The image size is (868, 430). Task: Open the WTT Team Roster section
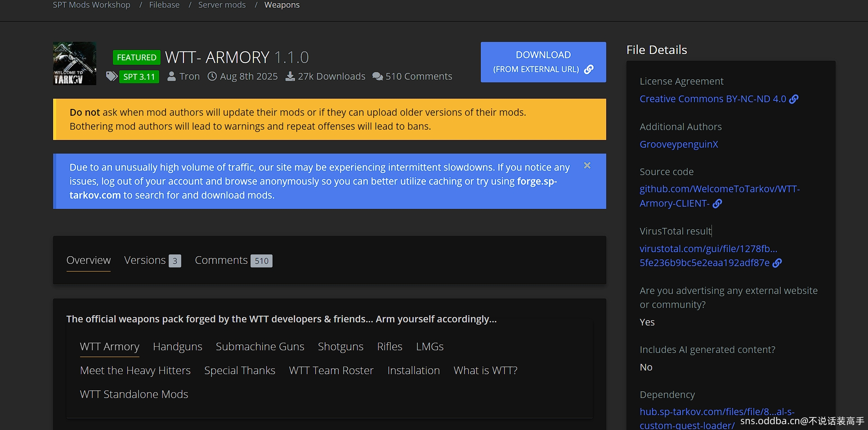(331, 371)
